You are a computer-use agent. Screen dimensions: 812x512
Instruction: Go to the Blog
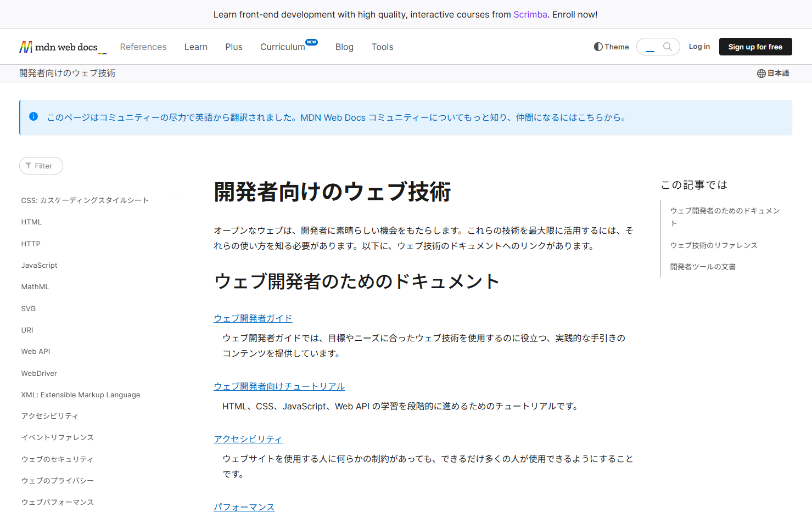(344, 47)
